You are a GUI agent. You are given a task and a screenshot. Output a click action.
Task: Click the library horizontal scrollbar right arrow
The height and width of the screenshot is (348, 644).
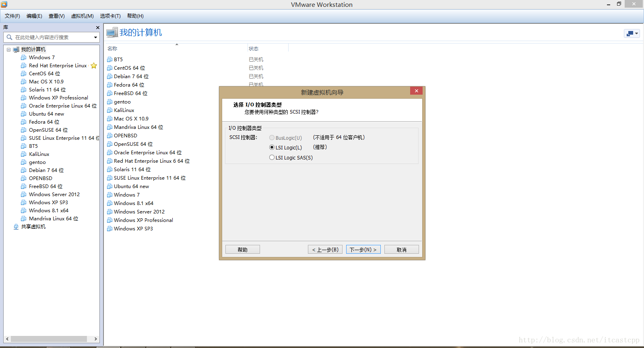coord(96,339)
